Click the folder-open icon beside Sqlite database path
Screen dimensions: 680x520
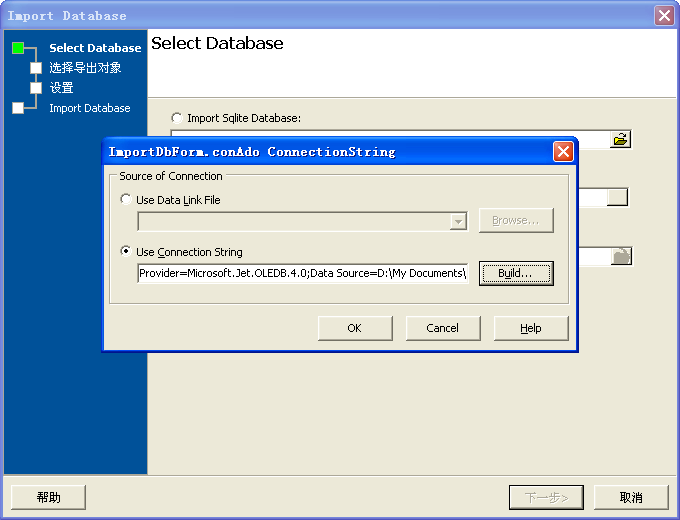(x=620, y=140)
